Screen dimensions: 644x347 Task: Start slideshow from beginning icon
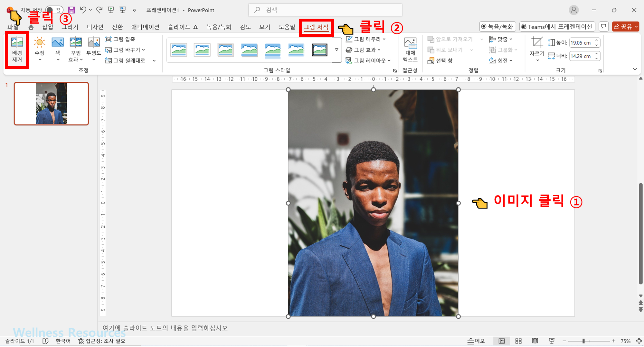click(x=111, y=10)
